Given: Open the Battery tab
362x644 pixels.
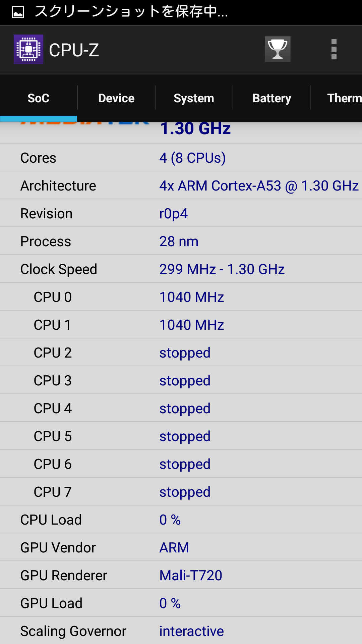Looking at the screenshot, I should click(272, 98).
